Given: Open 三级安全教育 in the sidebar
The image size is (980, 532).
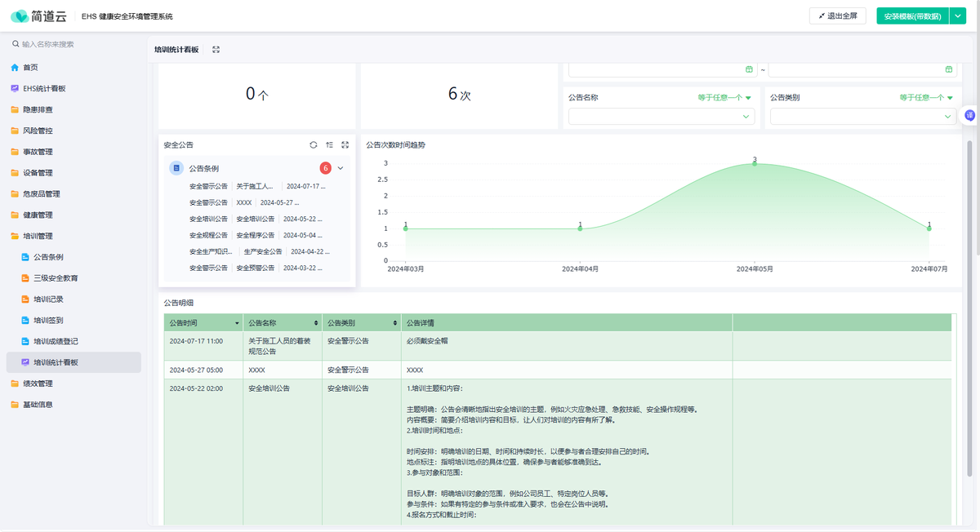Looking at the screenshot, I should (x=56, y=278).
